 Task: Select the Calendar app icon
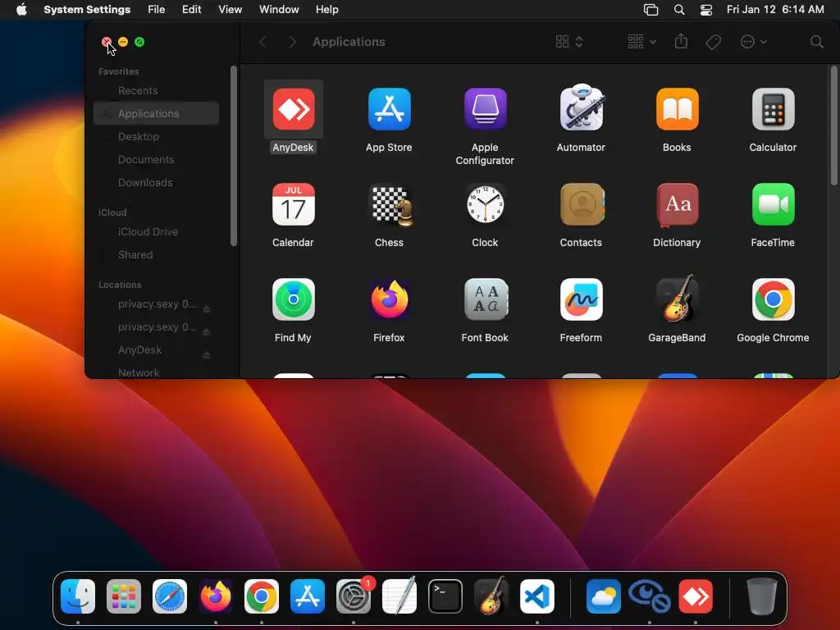[293, 204]
